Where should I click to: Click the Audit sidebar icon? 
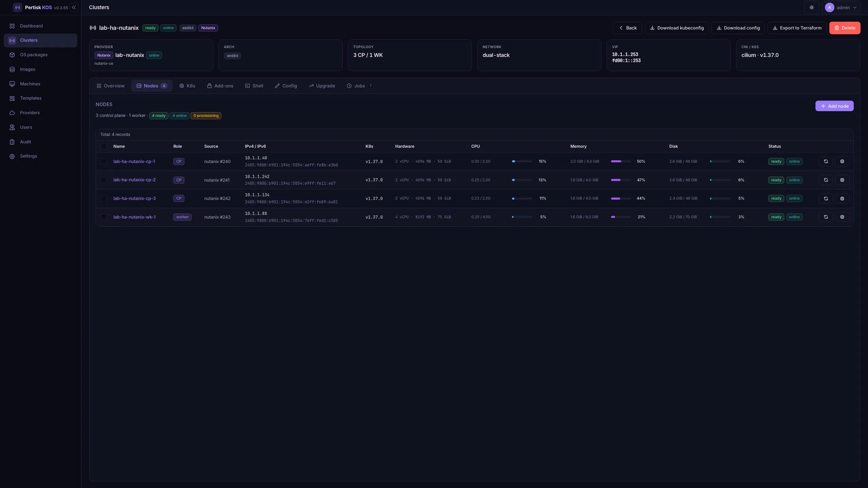pos(12,142)
